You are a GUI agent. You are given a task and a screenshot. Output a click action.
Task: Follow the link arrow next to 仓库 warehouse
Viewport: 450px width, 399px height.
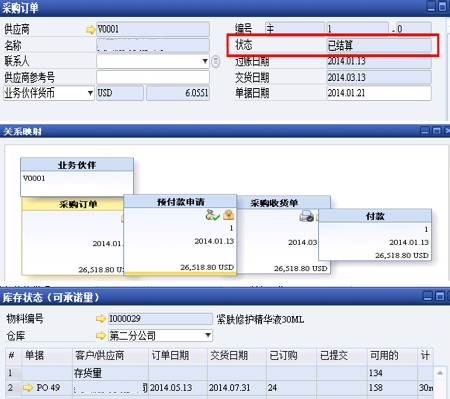tap(101, 335)
